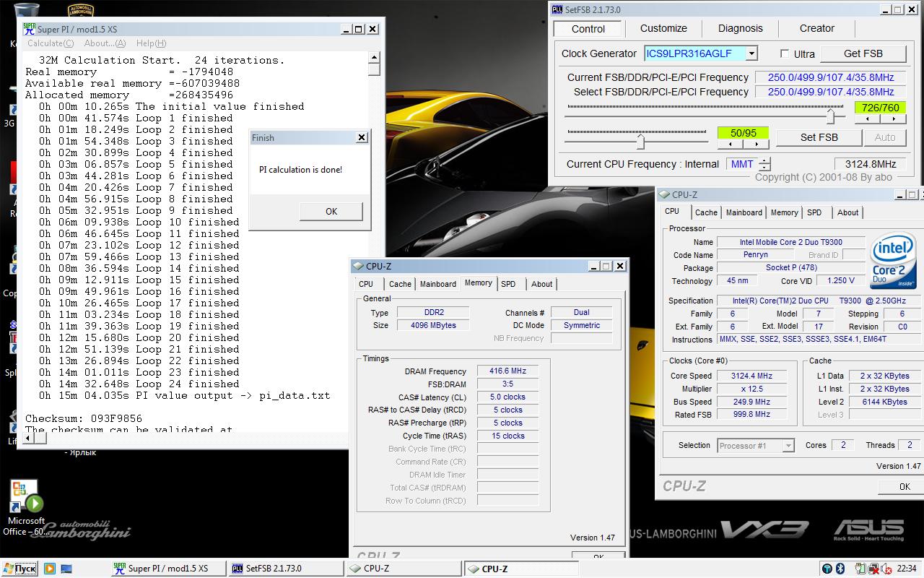This screenshot has height=578, width=924.
Task: Click the muted volume tray icon
Action: point(885,569)
